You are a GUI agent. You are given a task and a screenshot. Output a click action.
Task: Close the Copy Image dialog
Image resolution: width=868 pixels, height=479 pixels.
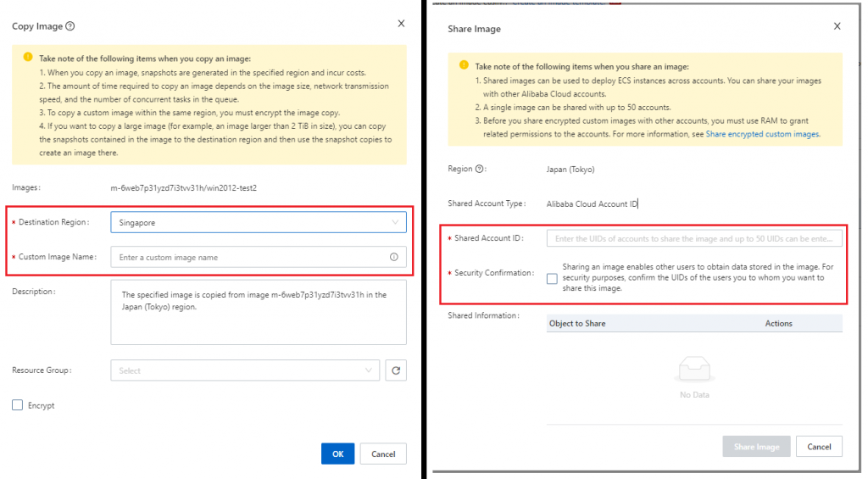[401, 23]
